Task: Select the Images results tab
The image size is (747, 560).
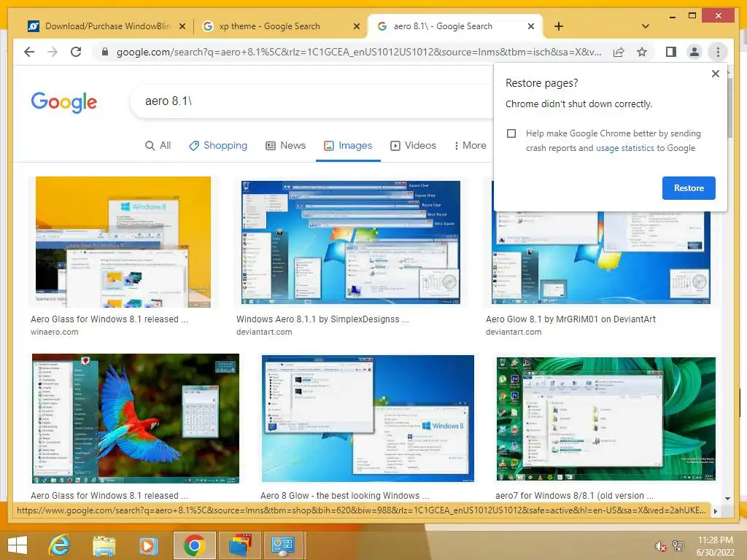Action: click(348, 145)
